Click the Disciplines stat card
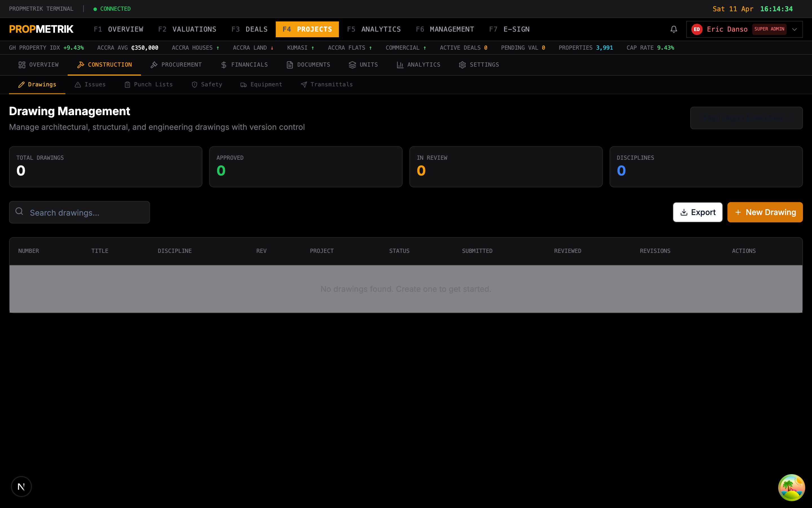 [x=706, y=167]
